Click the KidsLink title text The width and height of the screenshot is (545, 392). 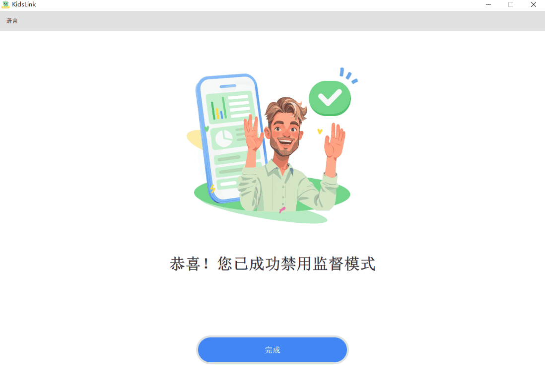(24, 4)
